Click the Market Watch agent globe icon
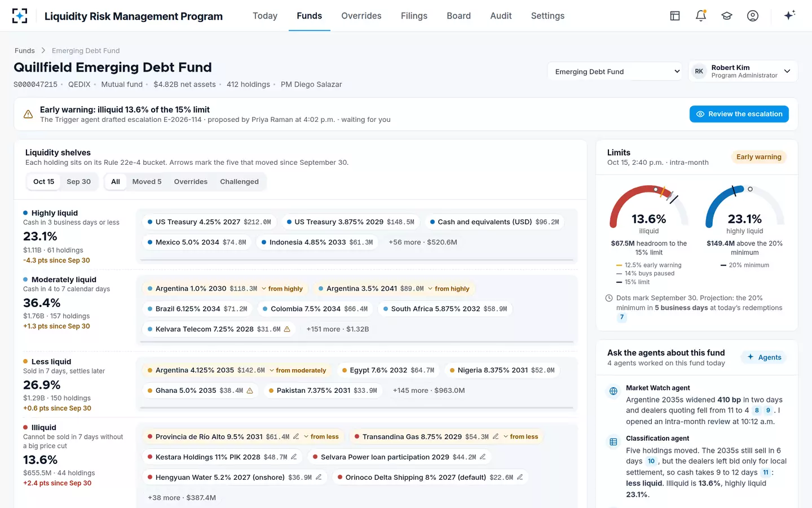This screenshot has width=812, height=508. point(614,391)
